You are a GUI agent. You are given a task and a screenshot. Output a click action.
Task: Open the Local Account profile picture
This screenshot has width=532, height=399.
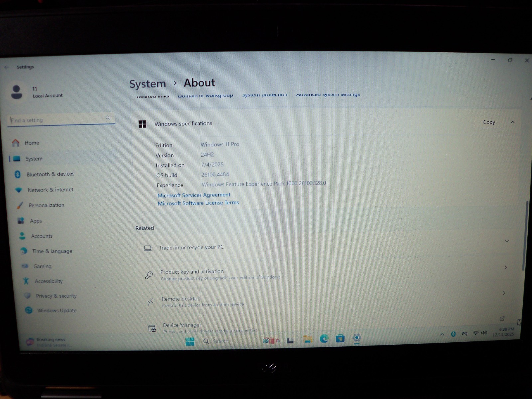pos(16,92)
